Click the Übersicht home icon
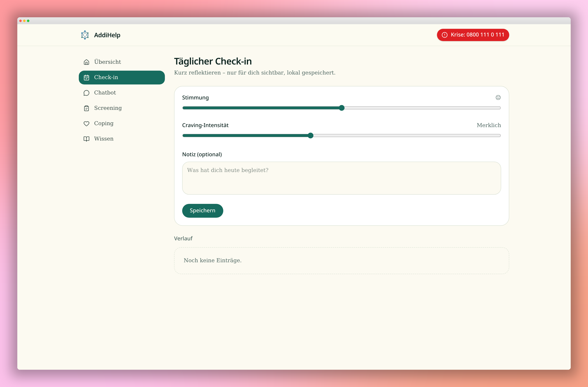This screenshot has height=387, width=588. (x=86, y=62)
